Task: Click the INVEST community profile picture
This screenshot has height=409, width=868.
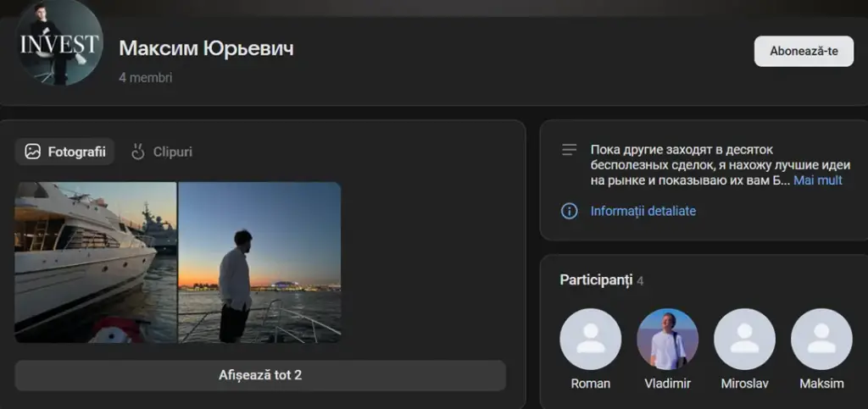Action: [59, 42]
